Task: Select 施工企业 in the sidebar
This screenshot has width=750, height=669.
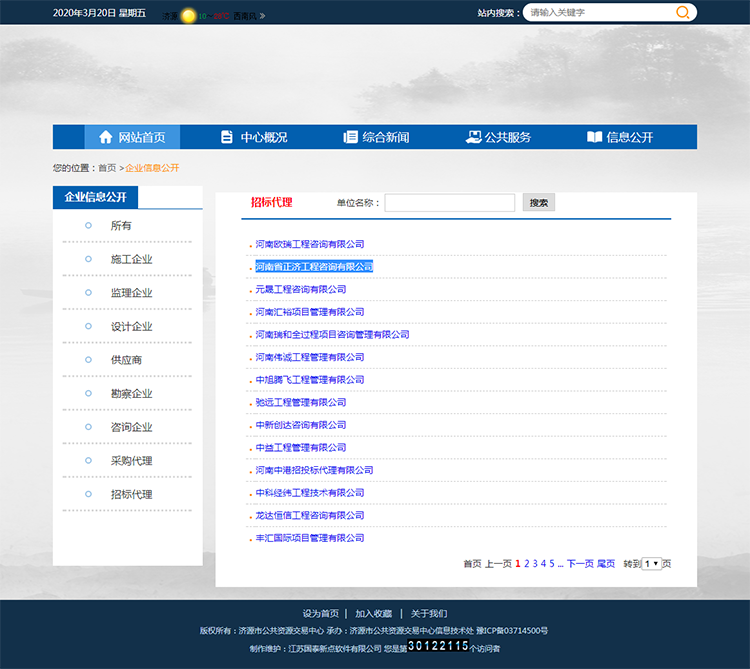Action: point(131,259)
